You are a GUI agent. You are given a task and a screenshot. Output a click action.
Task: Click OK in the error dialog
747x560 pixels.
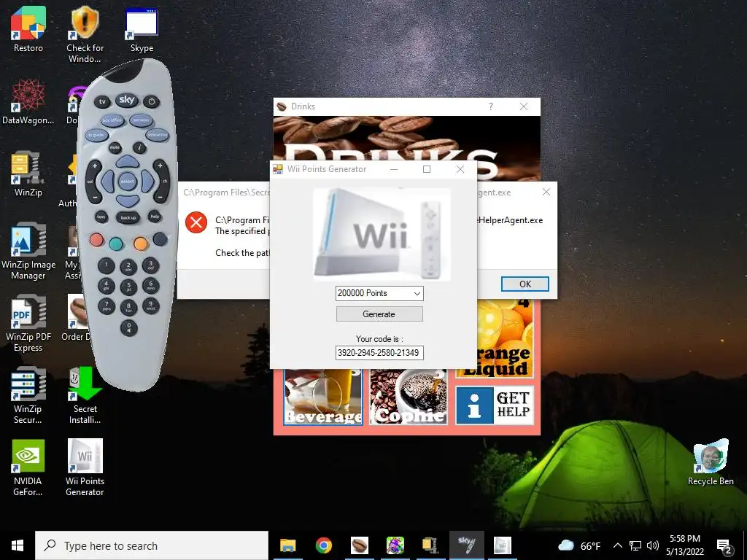coord(525,284)
